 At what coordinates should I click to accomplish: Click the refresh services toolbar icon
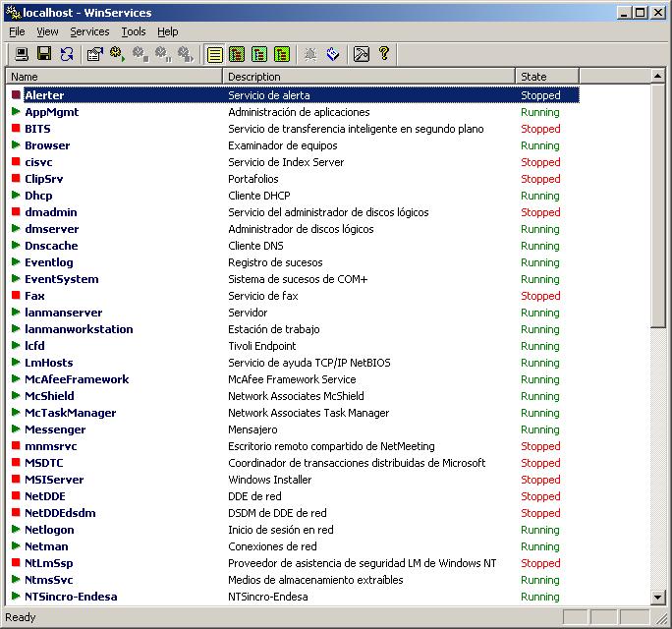(67, 54)
